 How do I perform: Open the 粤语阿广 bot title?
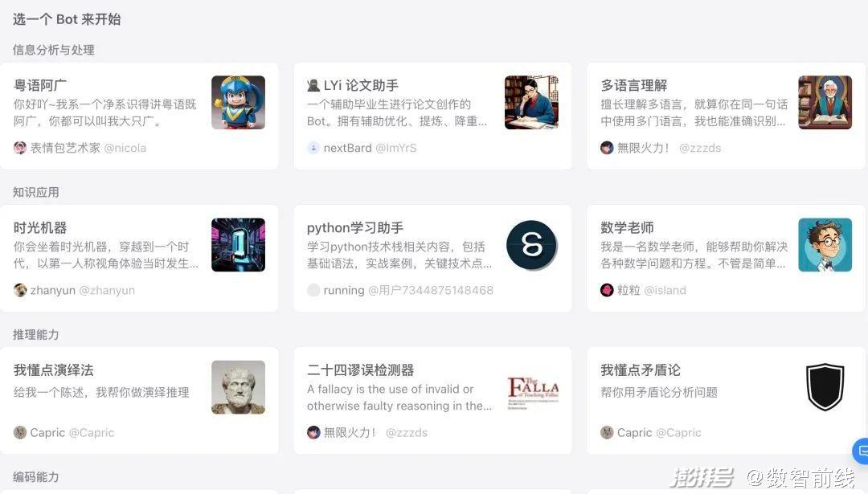[x=40, y=85]
